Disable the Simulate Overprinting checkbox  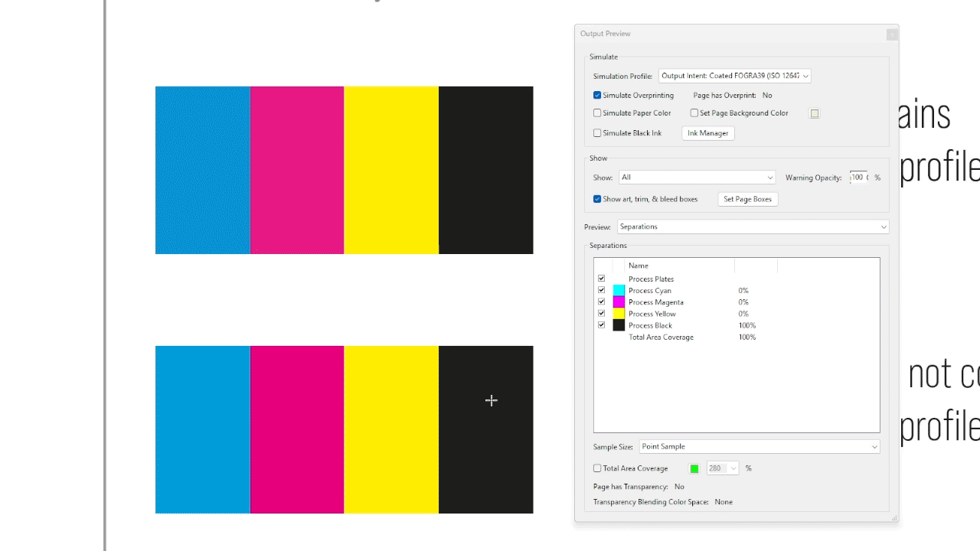click(x=596, y=95)
